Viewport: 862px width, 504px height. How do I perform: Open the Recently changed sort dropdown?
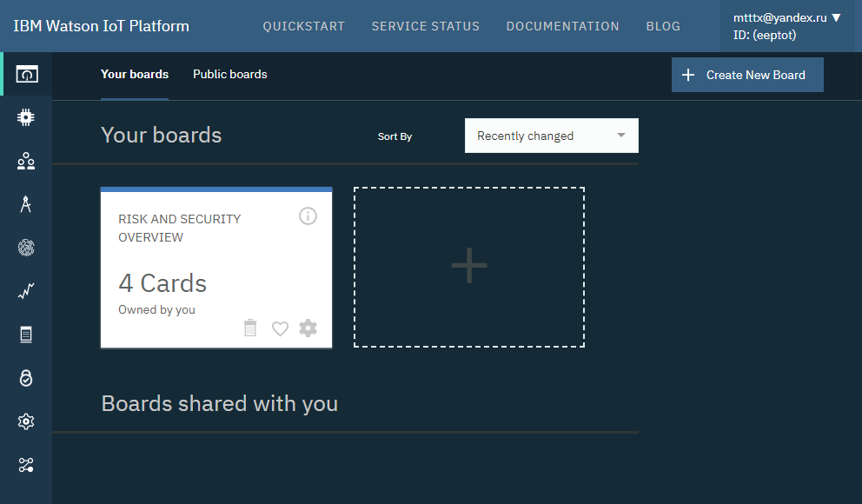coord(551,136)
